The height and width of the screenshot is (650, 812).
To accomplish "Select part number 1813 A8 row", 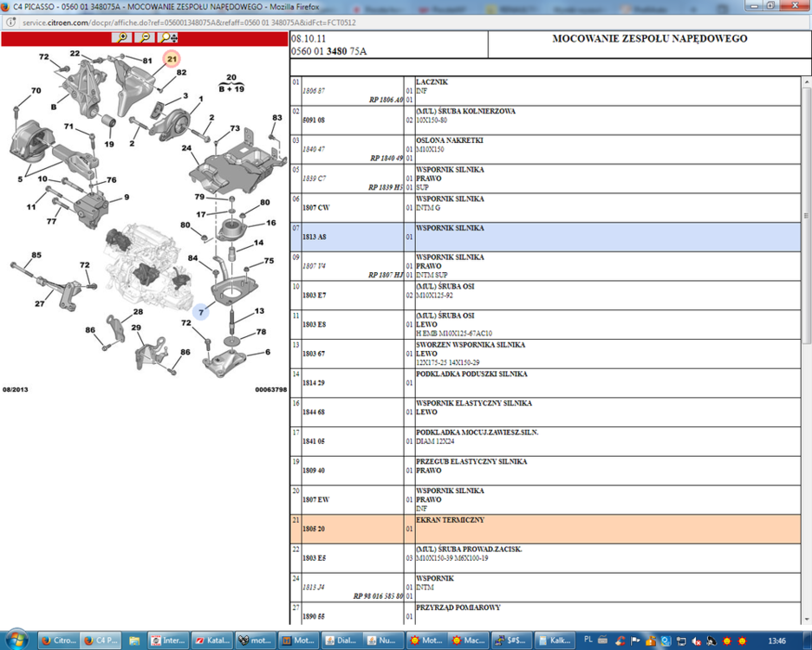I will click(545, 237).
